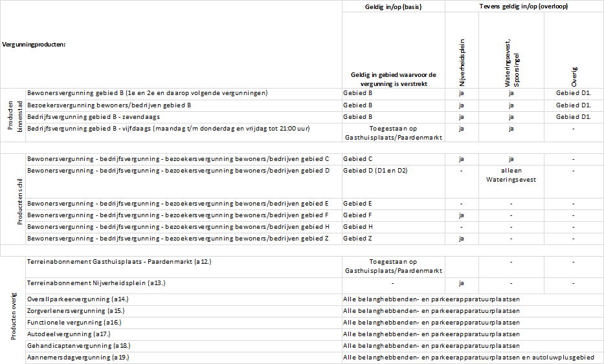Click the "Vergunningproducten:" header label
Screen dimensions: 604x364
35,45
